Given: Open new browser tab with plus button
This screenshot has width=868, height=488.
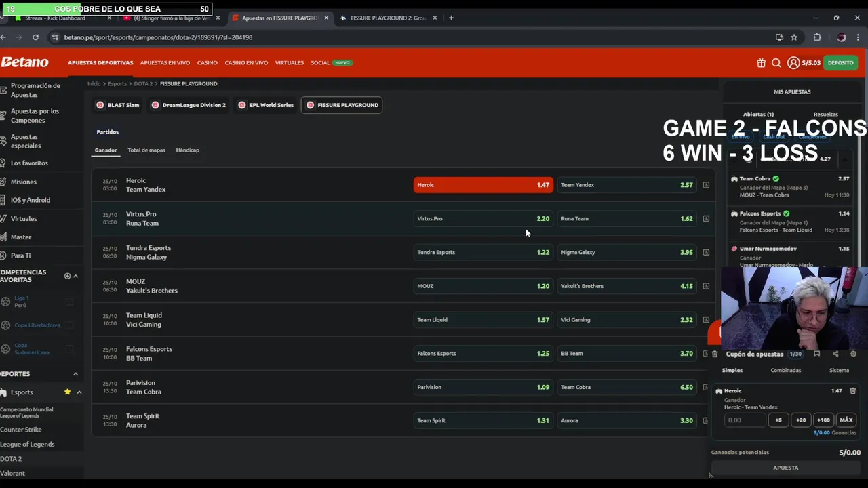Looking at the screenshot, I should pyautogui.click(x=451, y=18).
